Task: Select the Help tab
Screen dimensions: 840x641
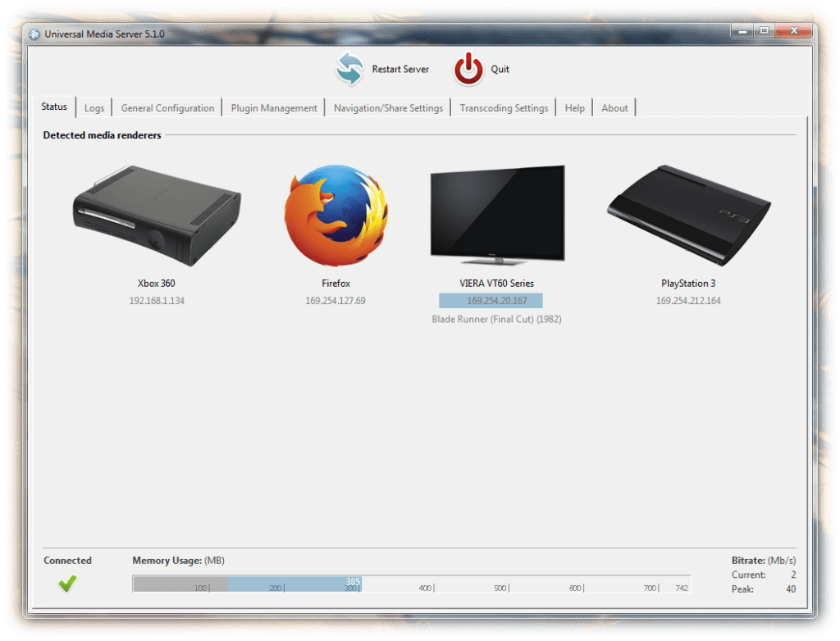Action: 574,107
